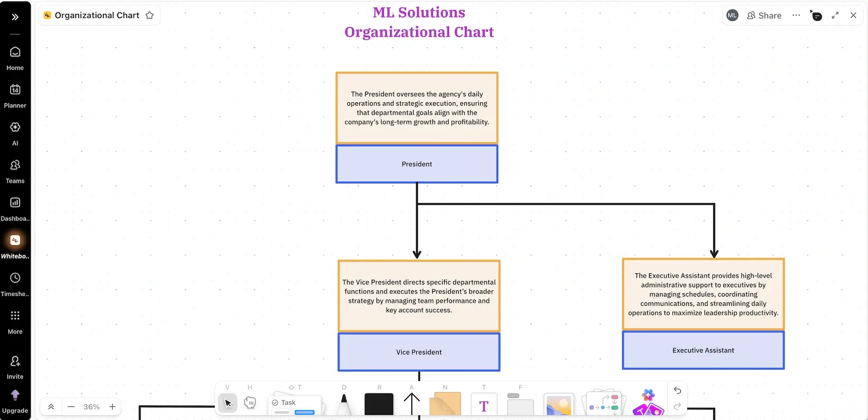This screenshot has height=420, width=868.
Task: Invite people to the workspace
Action: point(15,367)
